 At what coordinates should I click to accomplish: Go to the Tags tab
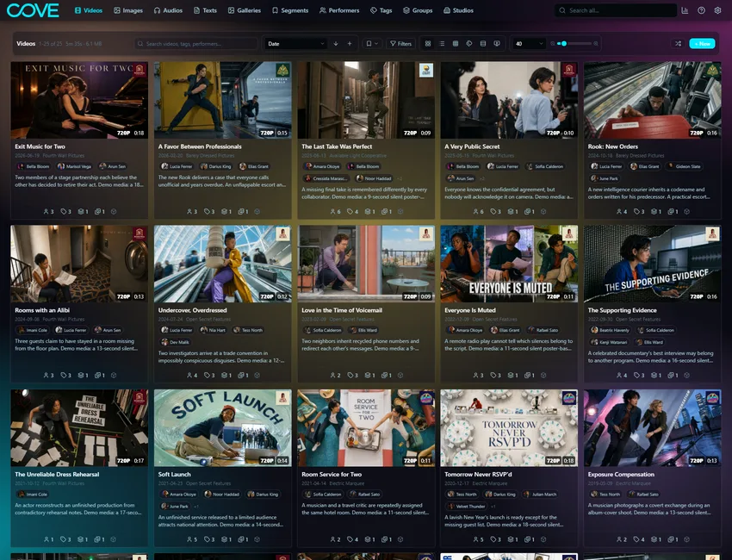coord(381,10)
